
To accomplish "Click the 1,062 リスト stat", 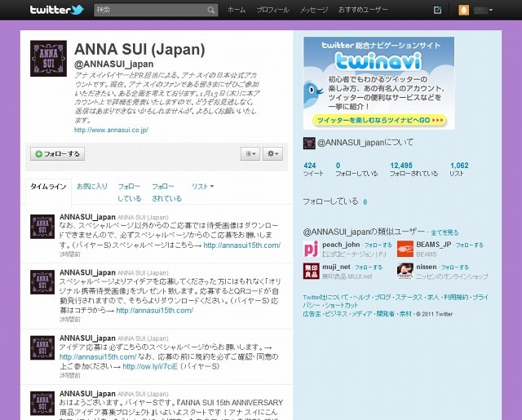I will pos(459,169).
